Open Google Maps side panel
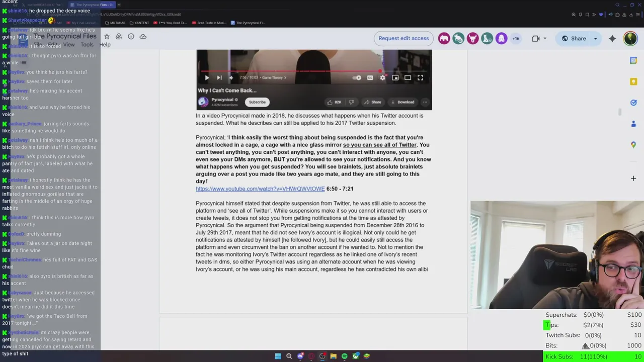The height and width of the screenshot is (362, 644). pyautogui.click(x=633, y=145)
